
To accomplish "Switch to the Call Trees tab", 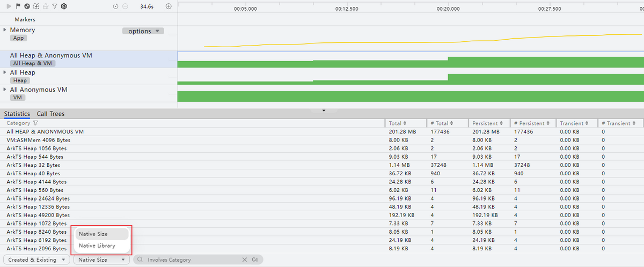I will (x=50, y=114).
